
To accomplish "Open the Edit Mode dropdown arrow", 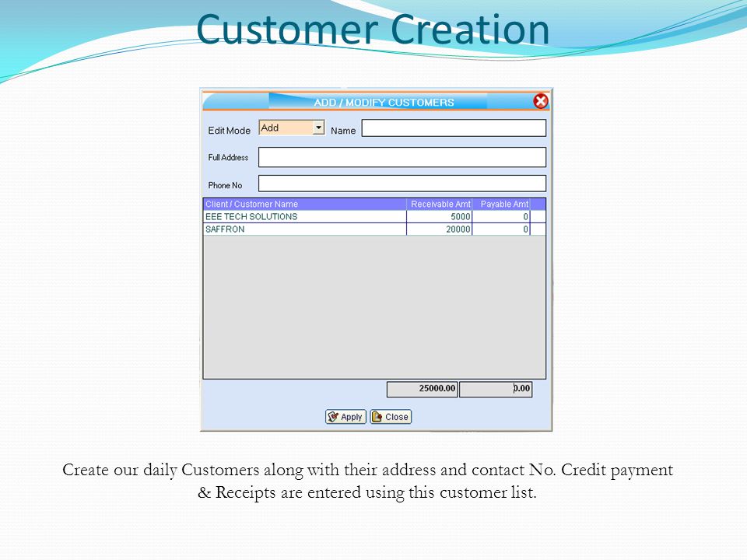I will click(319, 128).
